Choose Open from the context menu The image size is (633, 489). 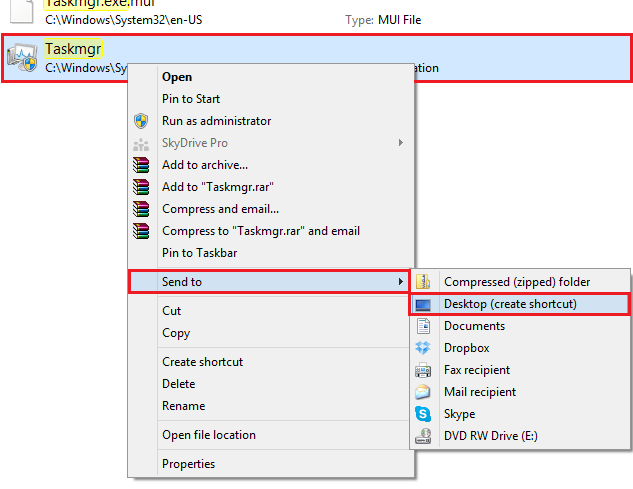coord(271,77)
